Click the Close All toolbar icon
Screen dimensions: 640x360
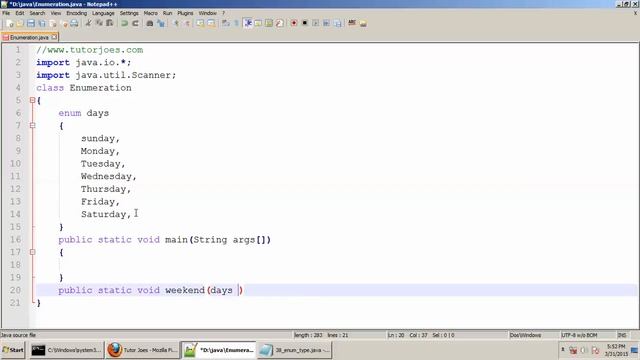pos(63,23)
